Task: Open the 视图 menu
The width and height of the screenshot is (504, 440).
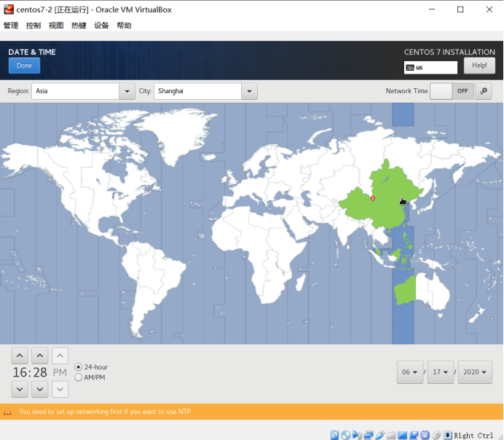Action: [56, 25]
